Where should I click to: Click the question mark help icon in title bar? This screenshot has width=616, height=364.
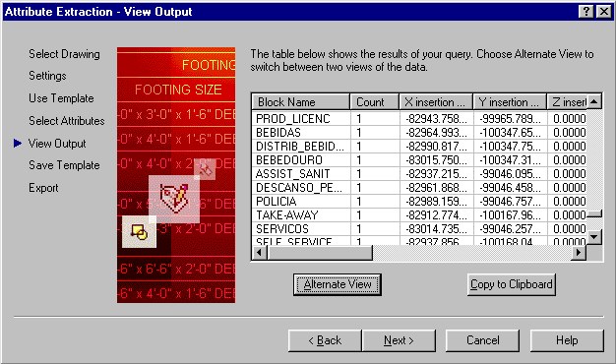586,12
